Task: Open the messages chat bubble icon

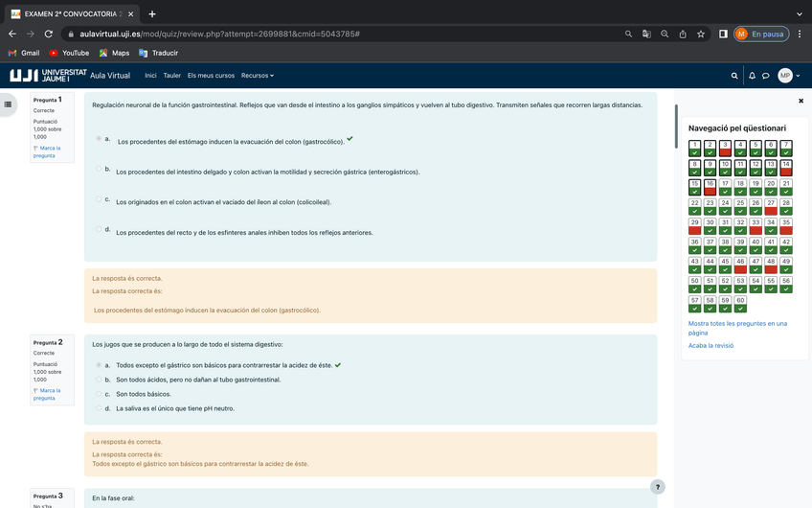Action: (765, 76)
